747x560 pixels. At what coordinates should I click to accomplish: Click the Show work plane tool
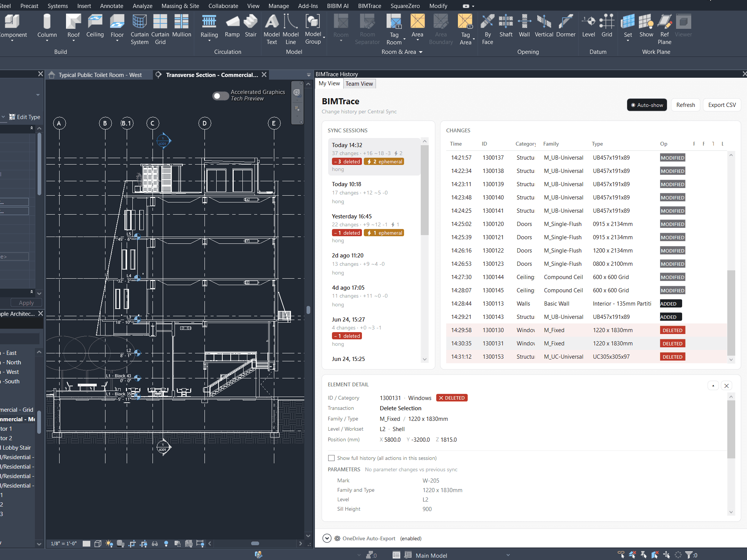coord(646,27)
